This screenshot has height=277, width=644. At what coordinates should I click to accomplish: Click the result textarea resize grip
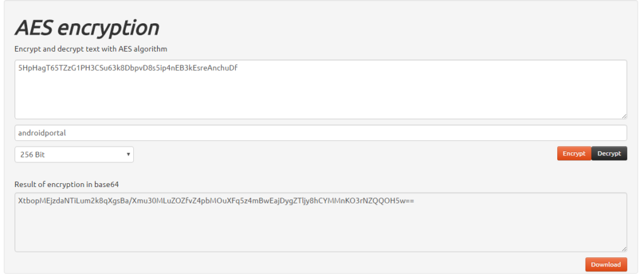pos(623,249)
